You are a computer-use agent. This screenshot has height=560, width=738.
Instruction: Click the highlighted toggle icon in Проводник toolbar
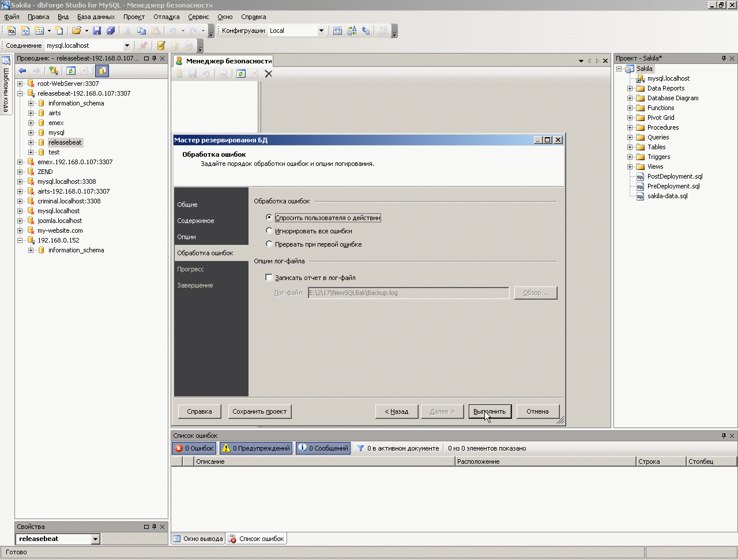click(x=102, y=71)
